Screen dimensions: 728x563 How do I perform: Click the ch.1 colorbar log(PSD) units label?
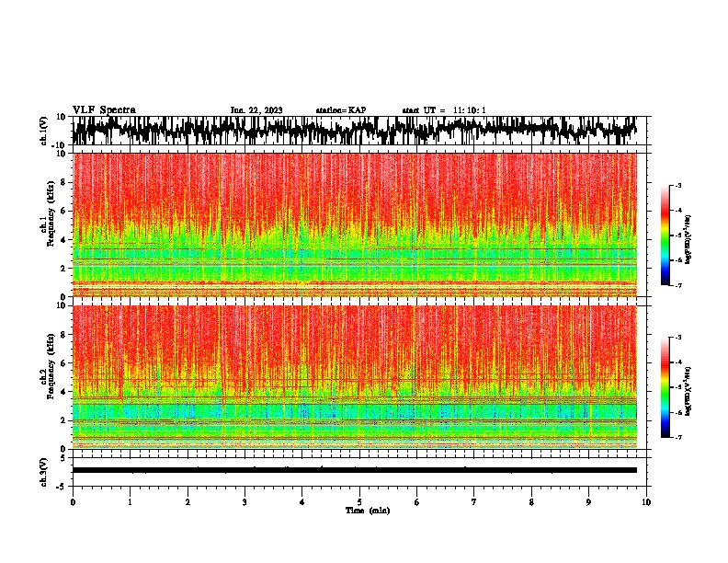tap(688, 240)
